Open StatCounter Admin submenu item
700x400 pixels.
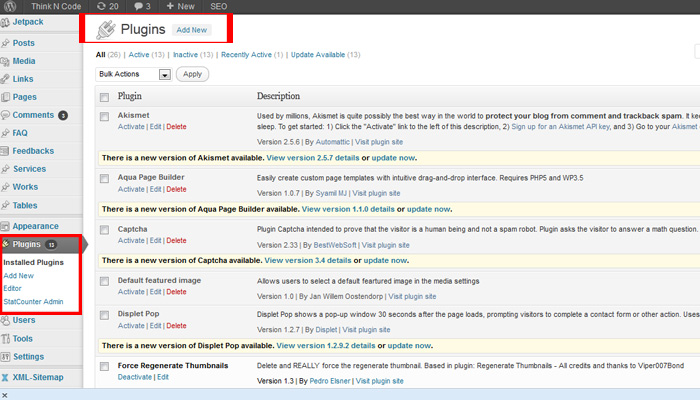[x=33, y=302]
